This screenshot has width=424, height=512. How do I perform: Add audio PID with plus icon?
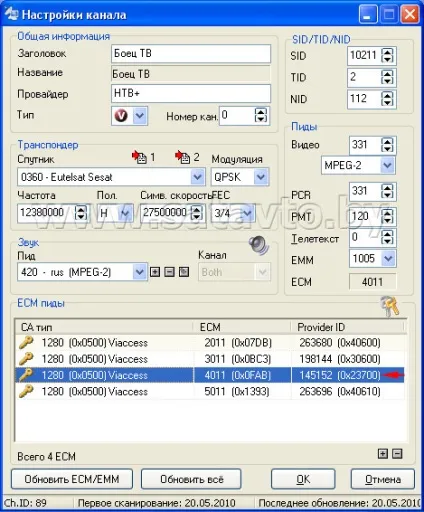(155, 272)
